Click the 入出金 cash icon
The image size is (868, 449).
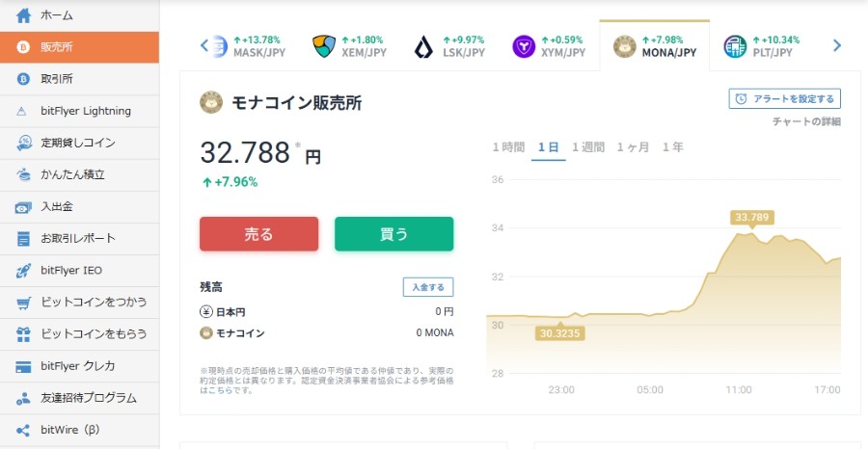click(x=23, y=207)
